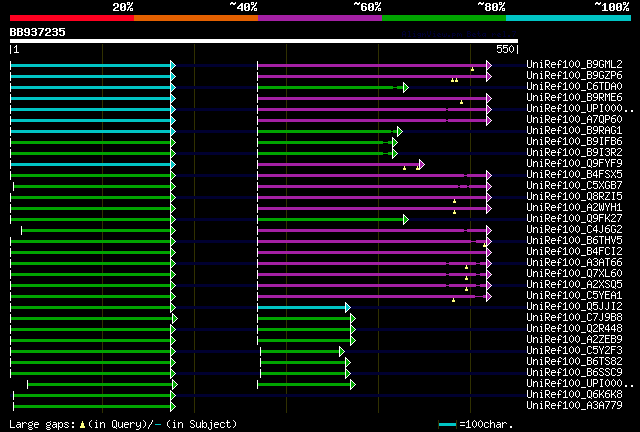This screenshot has height=432, width=640.
Task: Click the cyan second alignment bar of Q5JJI2
Action: pyautogui.click(x=302, y=307)
